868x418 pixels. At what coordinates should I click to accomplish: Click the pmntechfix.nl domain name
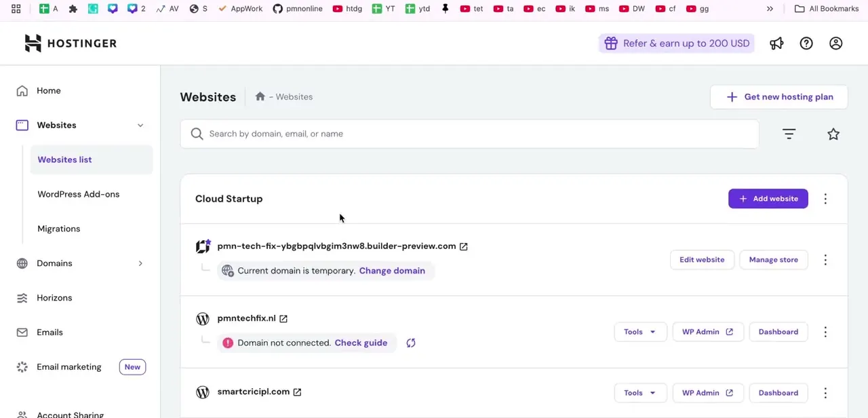pos(246,318)
